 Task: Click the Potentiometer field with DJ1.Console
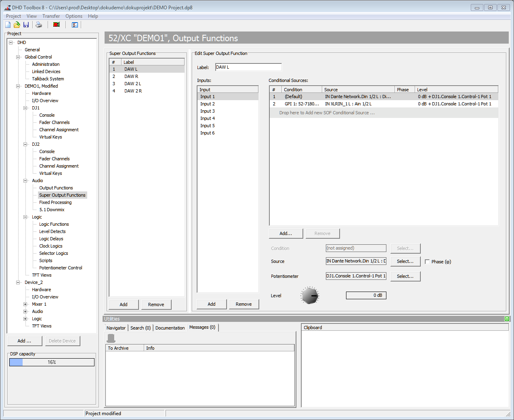click(x=356, y=276)
